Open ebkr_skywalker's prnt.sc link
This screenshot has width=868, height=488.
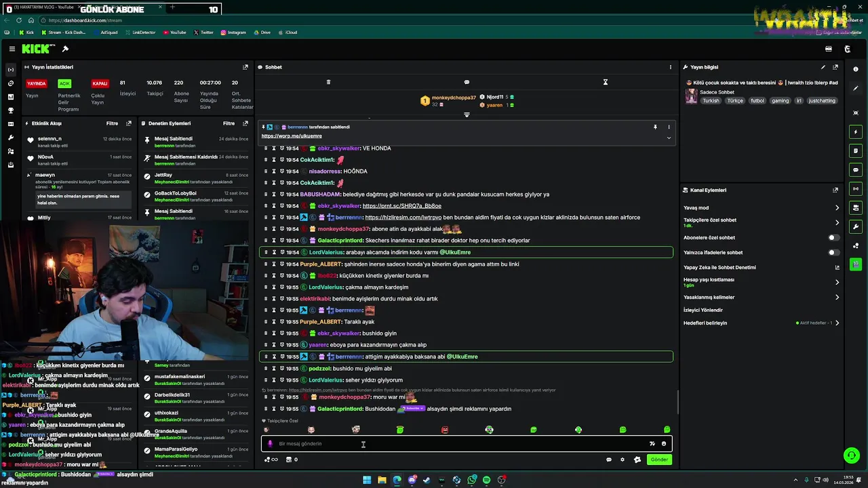401,206
